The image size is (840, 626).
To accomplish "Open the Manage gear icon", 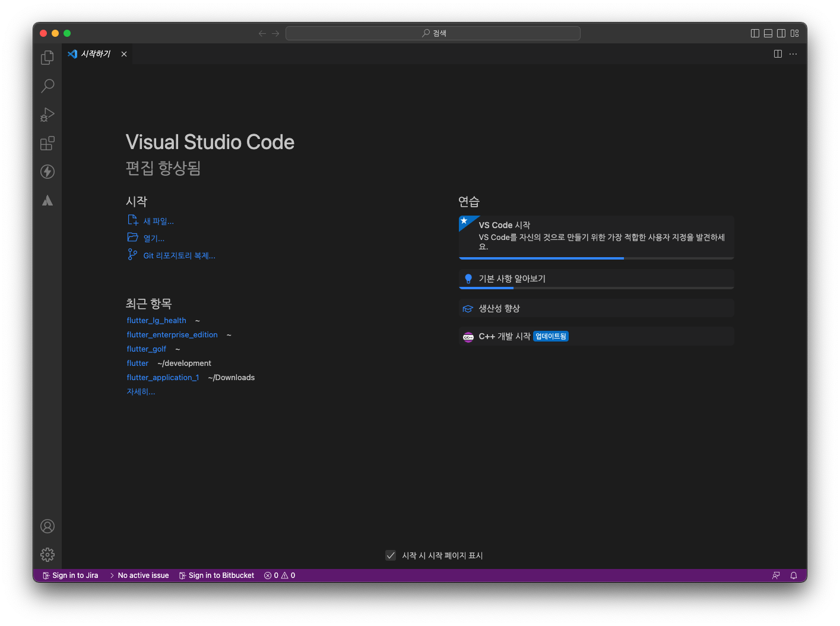I will coord(47,555).
